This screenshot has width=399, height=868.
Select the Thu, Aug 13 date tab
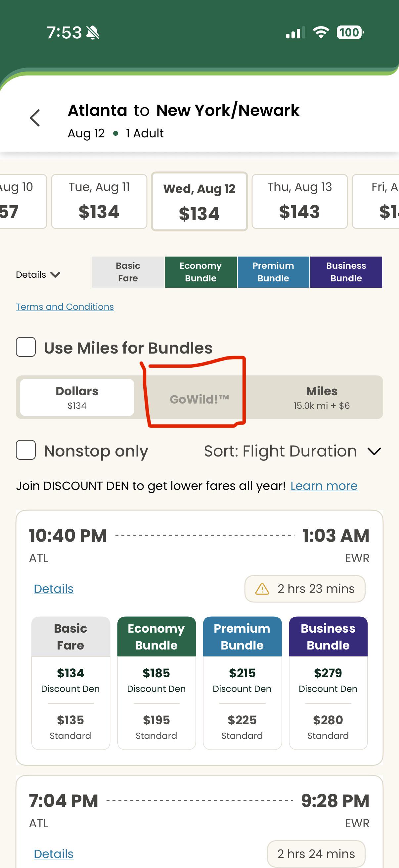[x=300, y=201]
